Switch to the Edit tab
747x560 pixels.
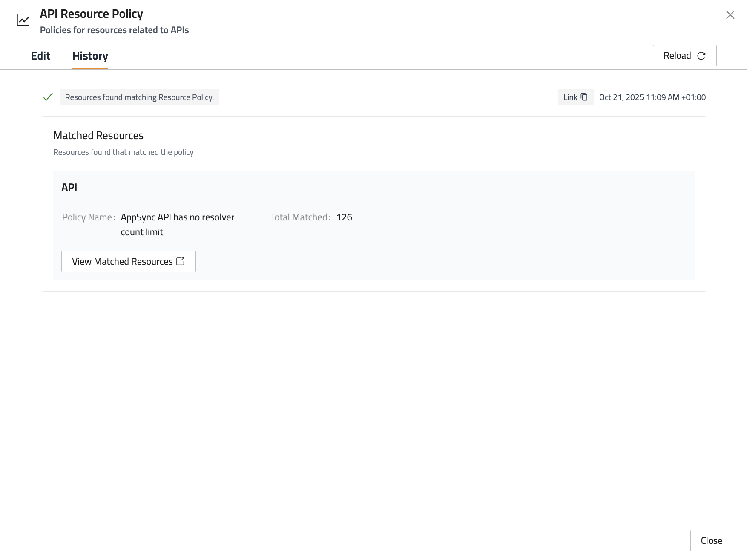tap(40, 56)
